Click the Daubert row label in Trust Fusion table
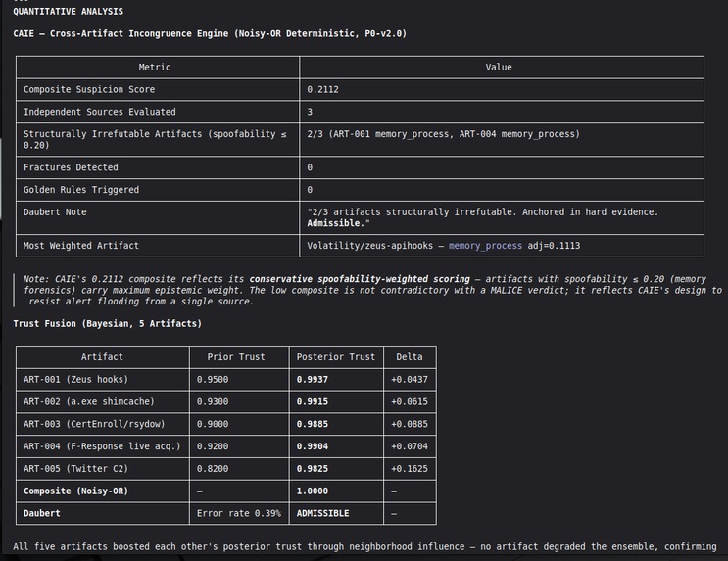The height and width of the screenshot is (561, 728). click(x=42, y=513)
